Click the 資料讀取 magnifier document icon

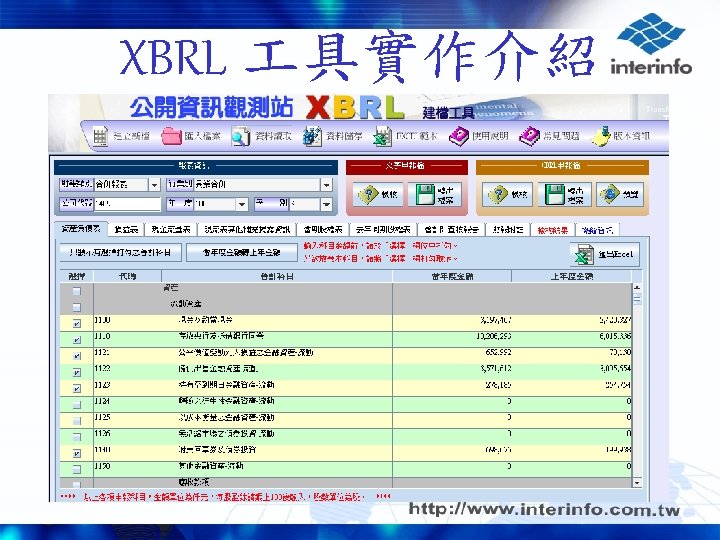pyautogui.click(x=241, y=136)
